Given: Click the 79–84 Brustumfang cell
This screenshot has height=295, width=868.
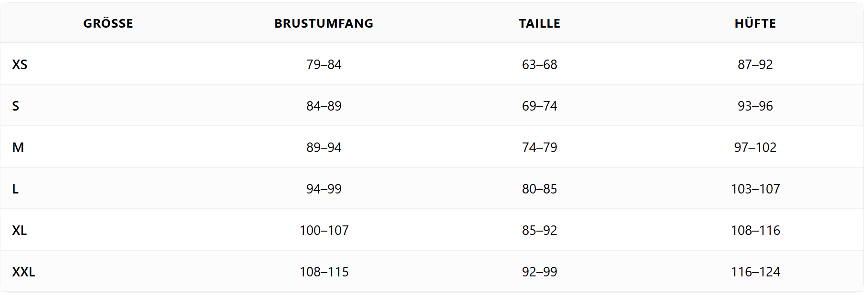Looking at the screenshot, I should tap(324, 64).
